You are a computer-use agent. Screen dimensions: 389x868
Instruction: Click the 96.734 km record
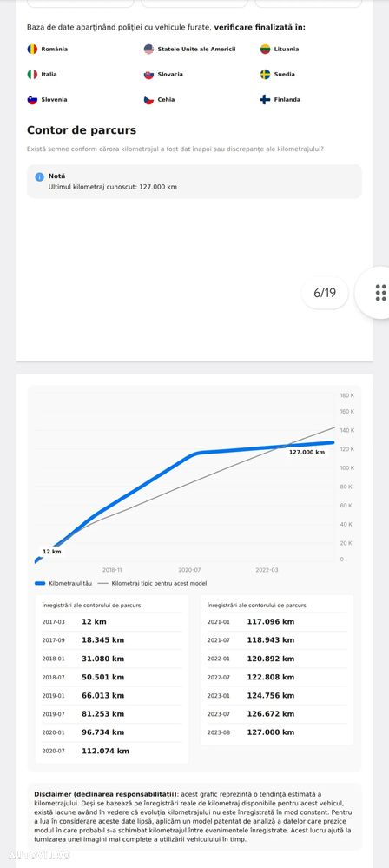[x=111, y=732]
